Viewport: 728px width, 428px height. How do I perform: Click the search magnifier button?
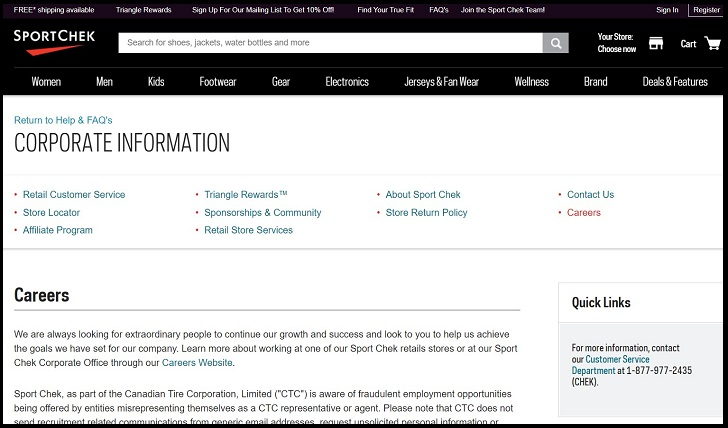(x=555, y=43)
